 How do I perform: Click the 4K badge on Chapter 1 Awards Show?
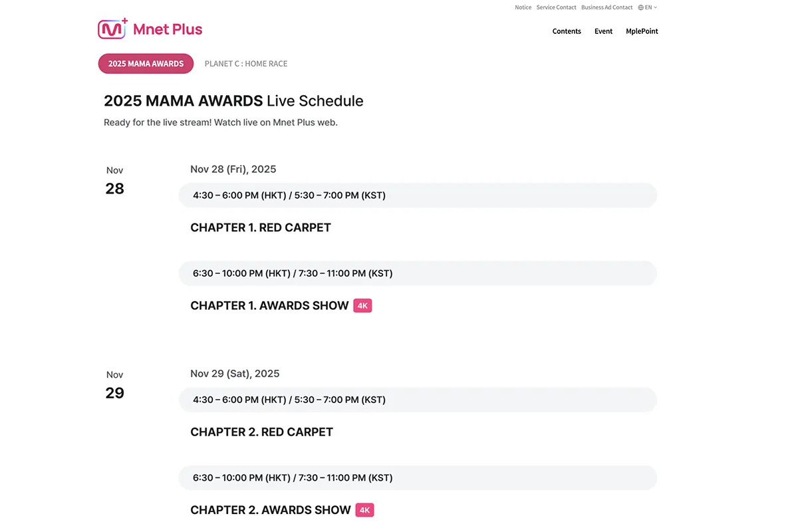coord(362,305)
